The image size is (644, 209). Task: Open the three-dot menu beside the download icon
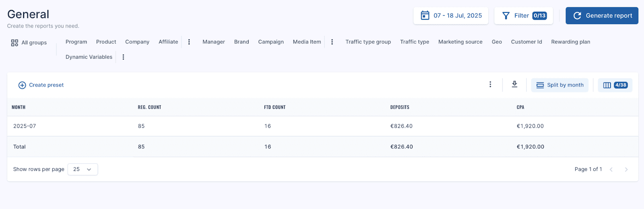(490, 84)
